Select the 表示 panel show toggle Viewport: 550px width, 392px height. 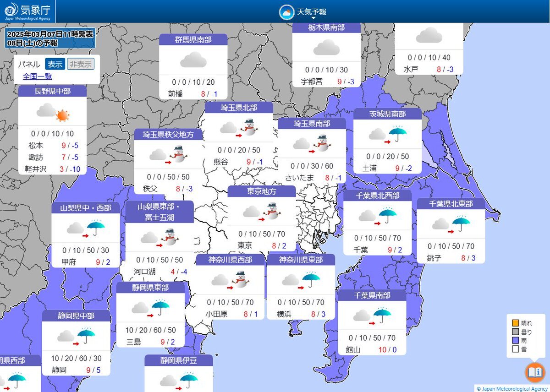click(x=55, y=64)
